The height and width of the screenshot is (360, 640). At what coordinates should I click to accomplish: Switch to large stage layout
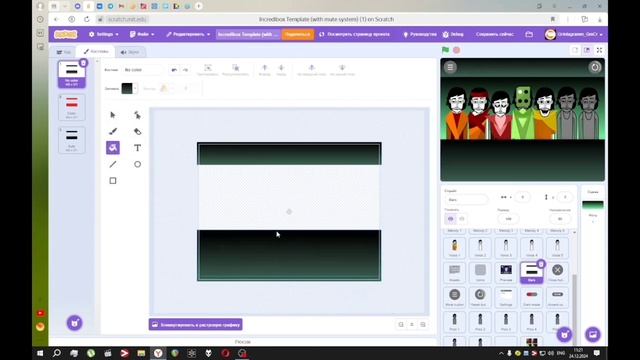587,50
